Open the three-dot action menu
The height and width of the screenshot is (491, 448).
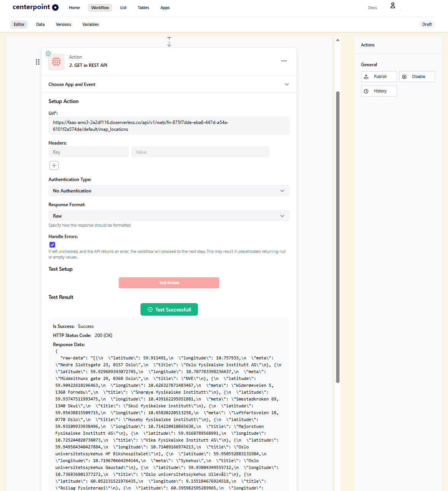[x=284, y=61]
